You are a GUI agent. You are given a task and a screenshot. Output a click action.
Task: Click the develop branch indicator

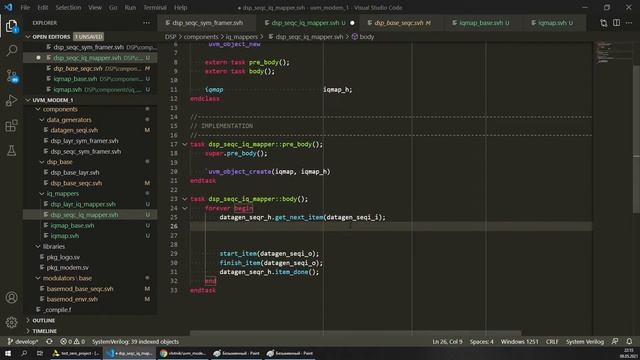[23, 342]
